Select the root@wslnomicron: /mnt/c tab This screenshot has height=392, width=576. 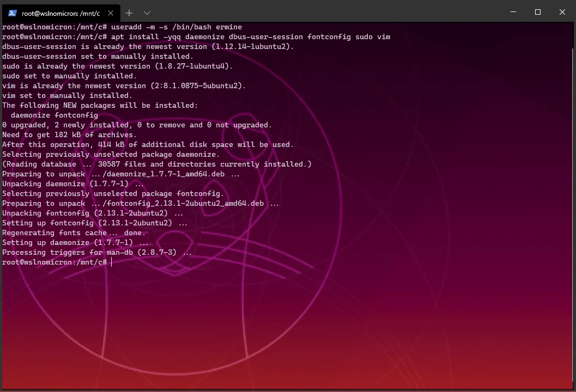[x=60, y=13]
